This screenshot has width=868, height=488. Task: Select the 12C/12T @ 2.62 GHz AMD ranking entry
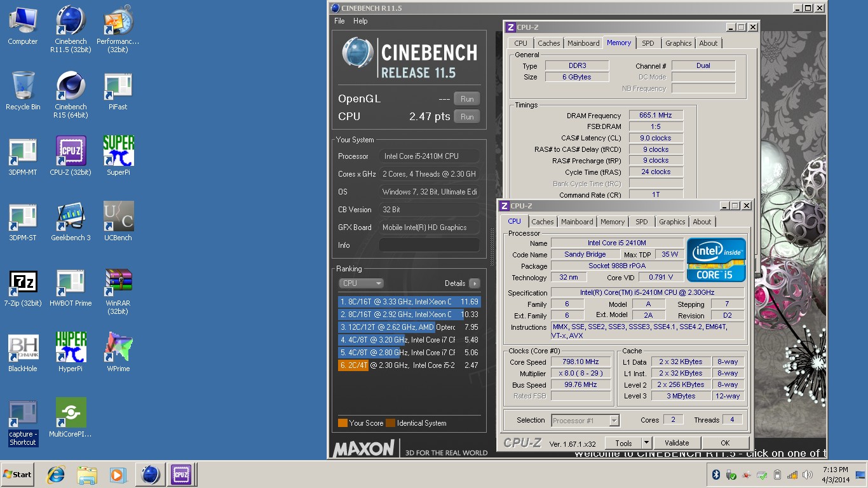(409, 327)
